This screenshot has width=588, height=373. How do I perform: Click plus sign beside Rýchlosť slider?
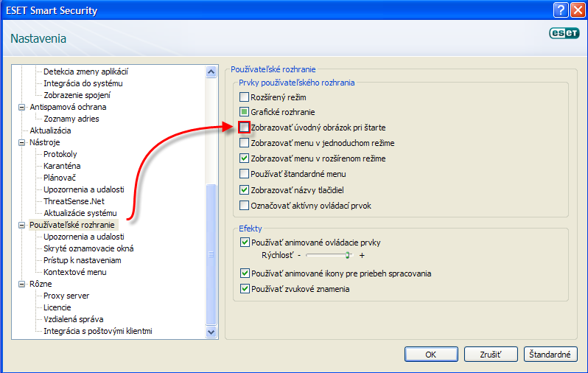[362, 255]
